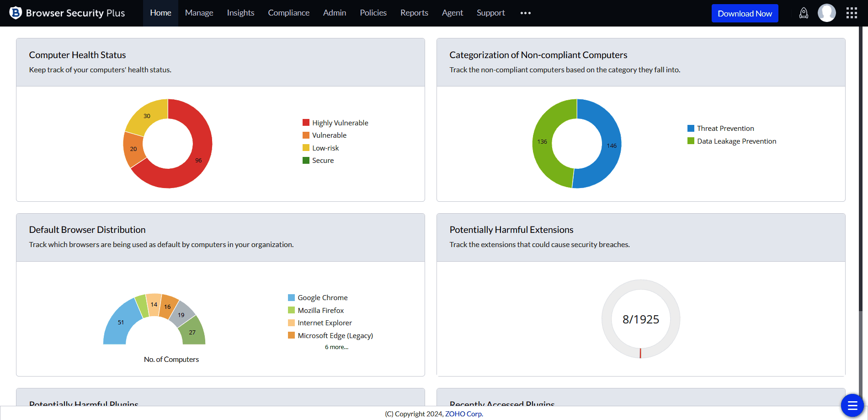Open the apps grid icon

click(x=852, y=13)
